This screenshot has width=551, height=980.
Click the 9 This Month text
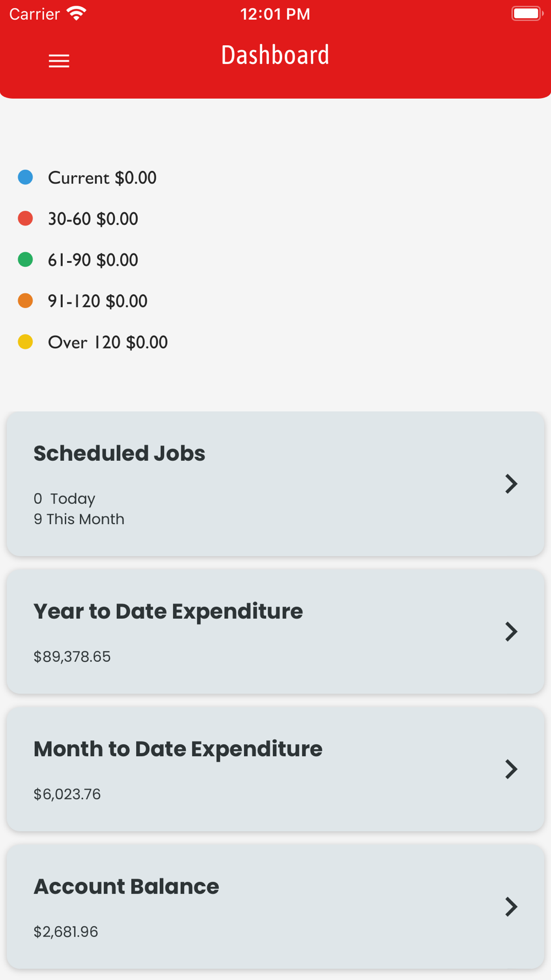pyautogui.click(x=79, y=519)
